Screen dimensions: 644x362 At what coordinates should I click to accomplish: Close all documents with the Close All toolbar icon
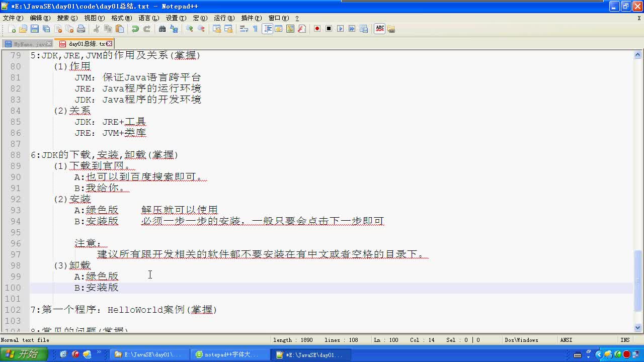(x=70, y=29)
